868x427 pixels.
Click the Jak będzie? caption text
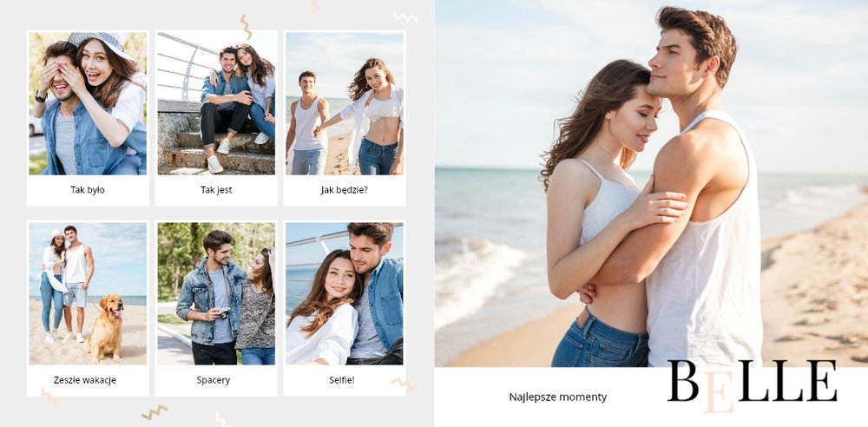[345, 190]
